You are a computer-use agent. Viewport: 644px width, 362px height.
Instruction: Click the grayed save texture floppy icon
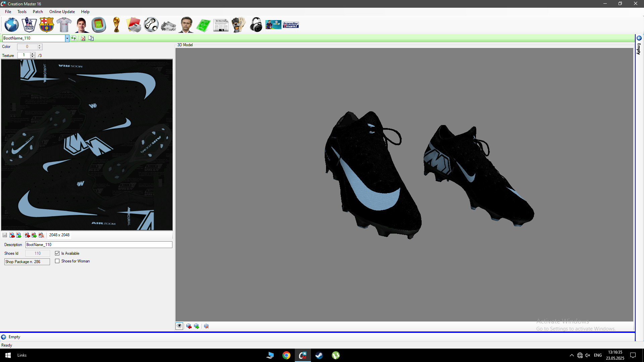(x=5, y=235)
